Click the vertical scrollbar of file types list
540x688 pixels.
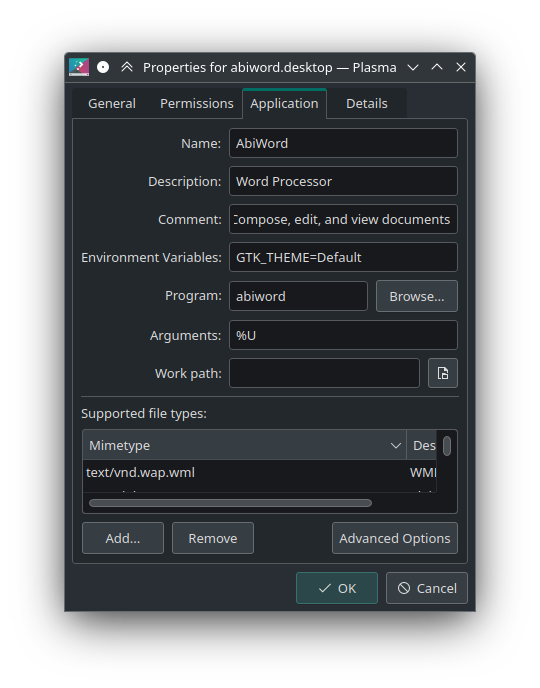tap(447, 446)
